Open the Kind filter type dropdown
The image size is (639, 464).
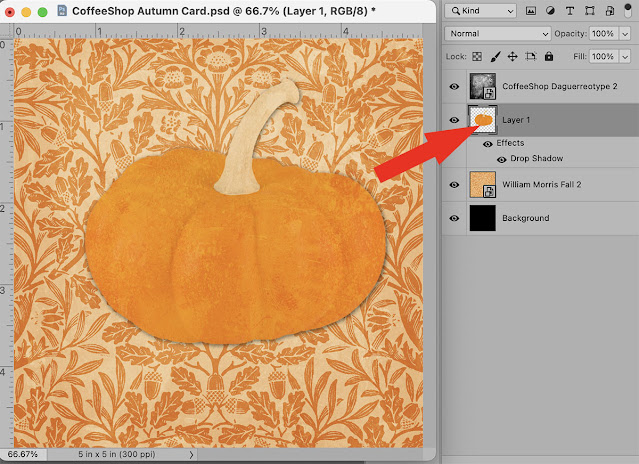tap(480, 11)
